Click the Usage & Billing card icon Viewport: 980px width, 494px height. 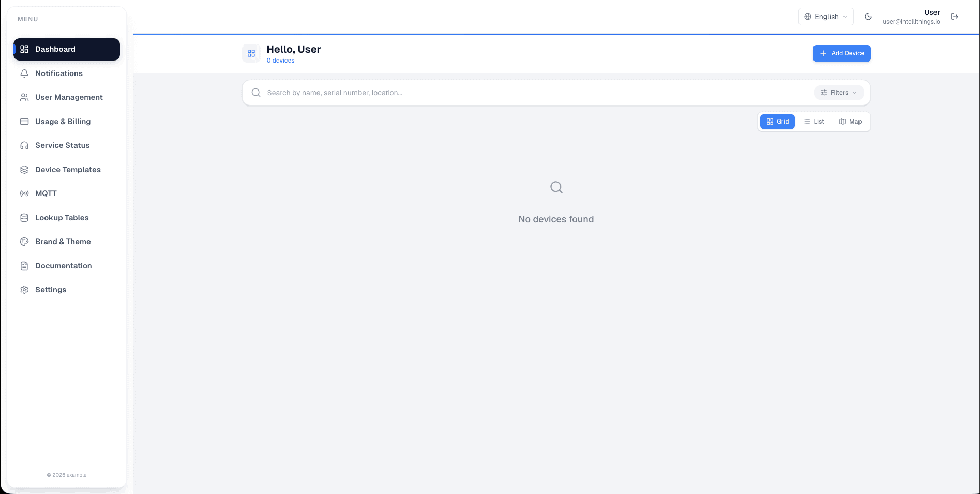24,122
